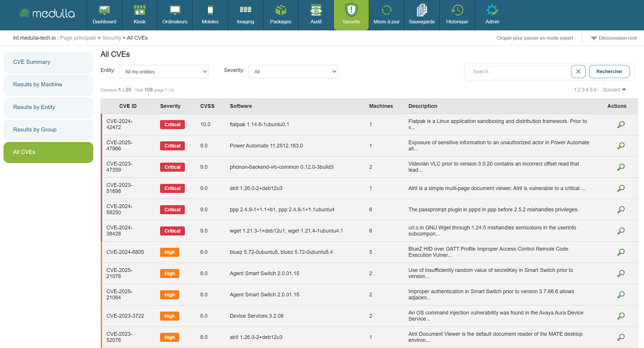Expand the Severity filter dropdown
The image size is (644, 348).
coord(293,72)
